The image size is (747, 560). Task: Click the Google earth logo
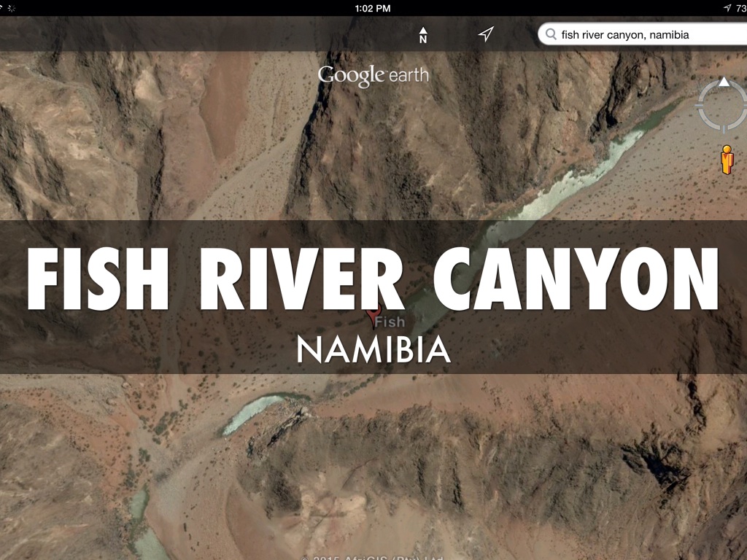(x=373, y=76)
